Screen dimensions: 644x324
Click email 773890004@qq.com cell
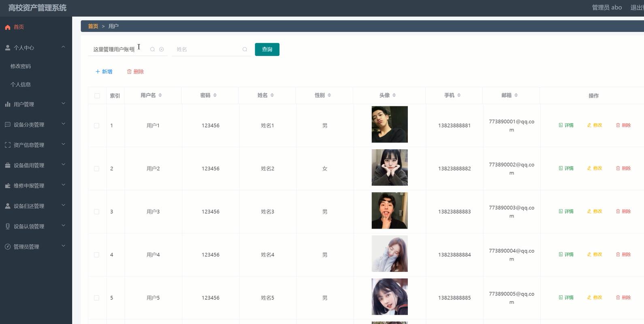point(512,255)
